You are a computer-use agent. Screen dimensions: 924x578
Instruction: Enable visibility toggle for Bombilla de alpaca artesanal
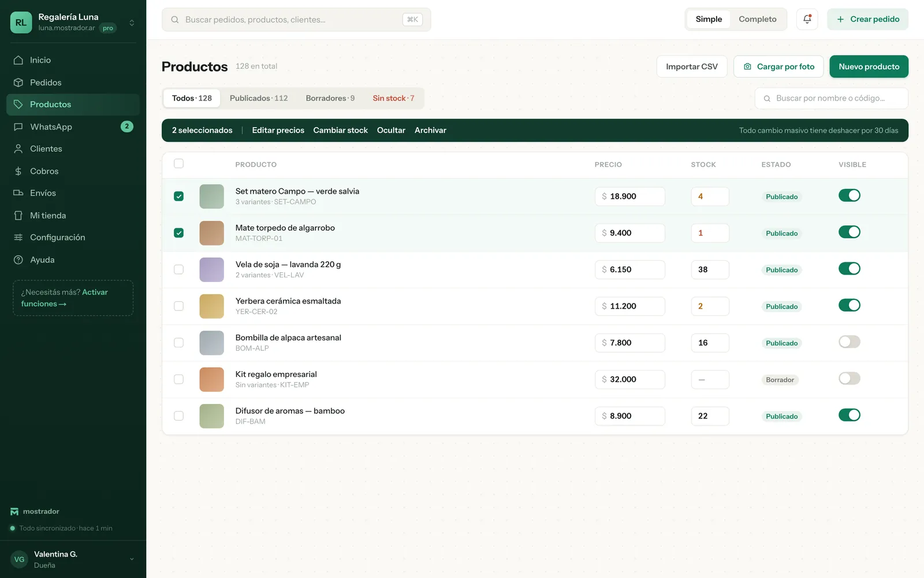pyautogui.click(x=850, y=342)
